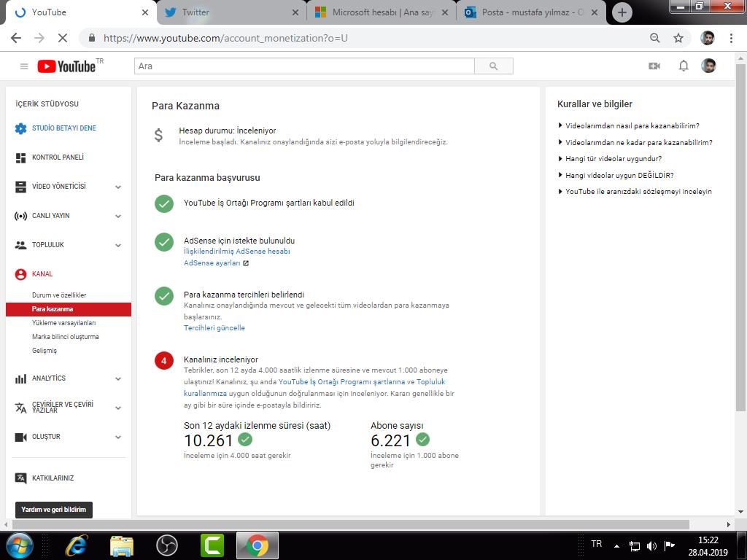
Task: Expand Çeviriler ve Çeviri Yazılar chevron
Action: tap(118, 408)
